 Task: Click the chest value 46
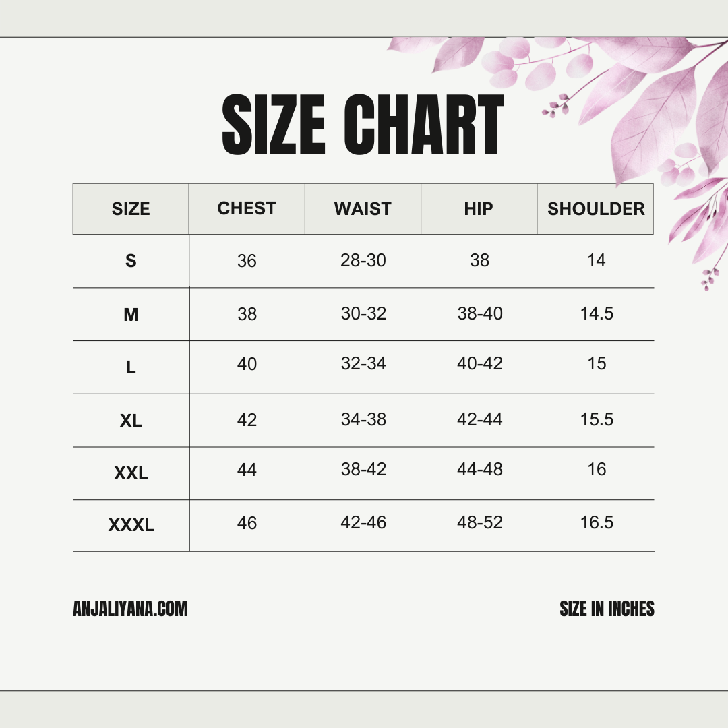(x=247, y=523)
